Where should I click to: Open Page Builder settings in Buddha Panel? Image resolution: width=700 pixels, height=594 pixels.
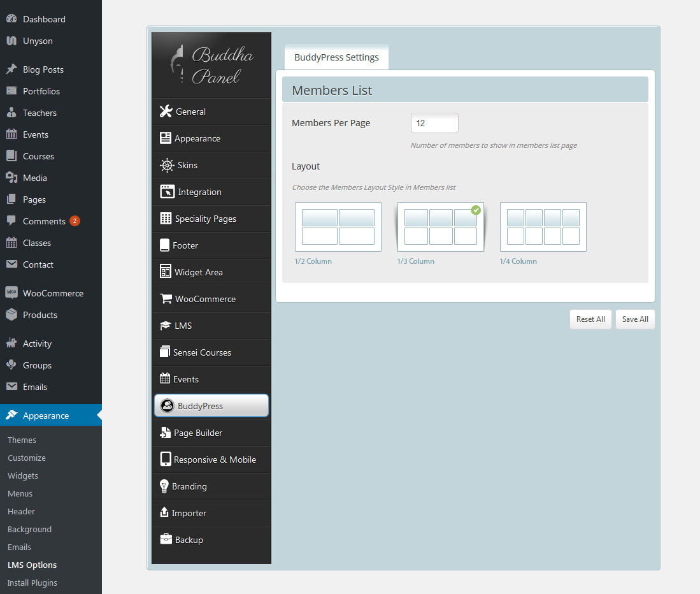[197, 433]
